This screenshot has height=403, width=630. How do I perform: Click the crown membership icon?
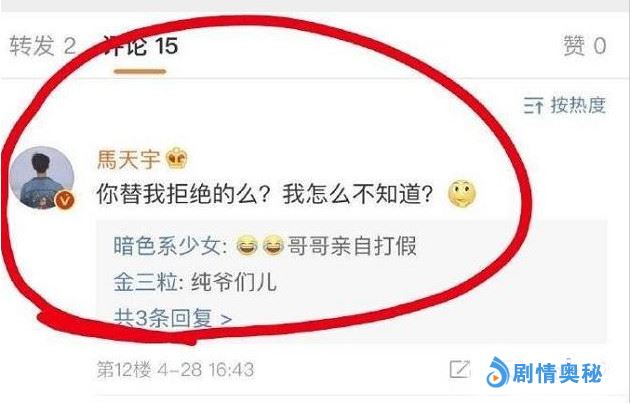177,158
